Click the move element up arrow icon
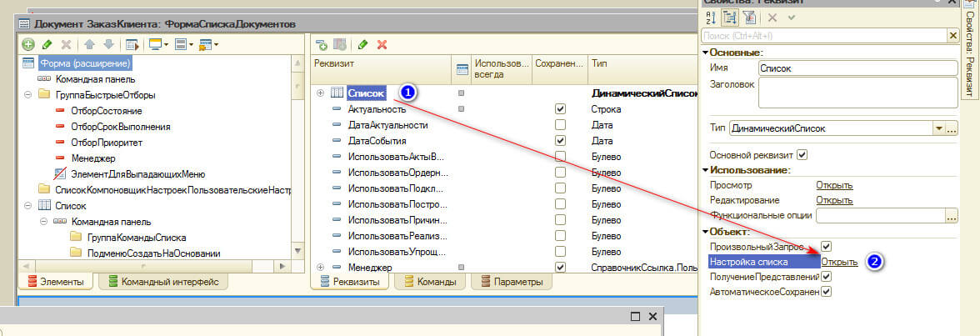980x336 pixels. [89, 44]
